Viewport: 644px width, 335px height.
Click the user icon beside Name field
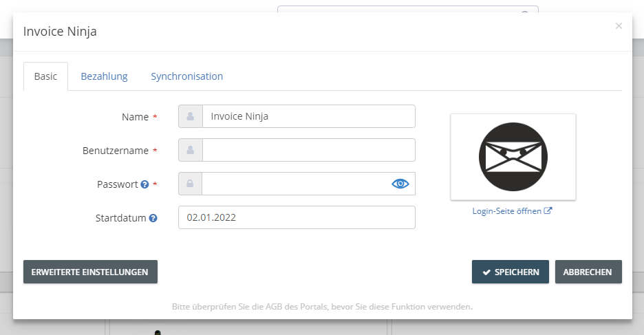coord(190,116)
